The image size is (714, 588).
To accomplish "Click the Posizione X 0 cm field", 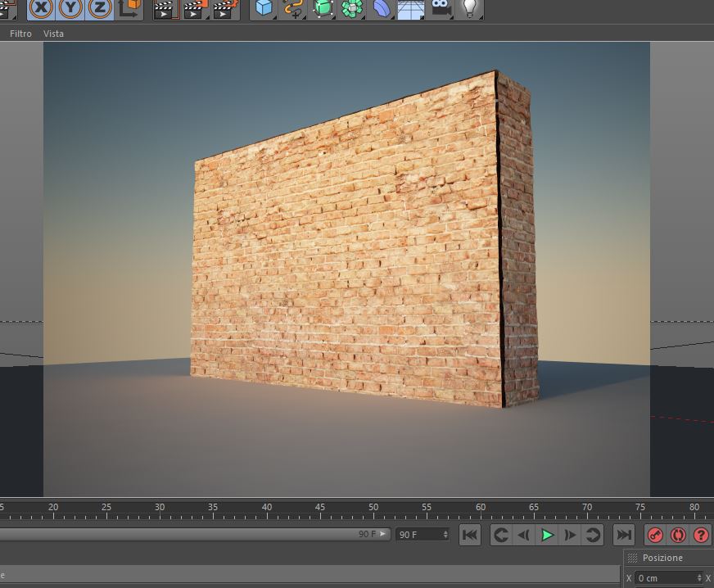I will point(669,578).
